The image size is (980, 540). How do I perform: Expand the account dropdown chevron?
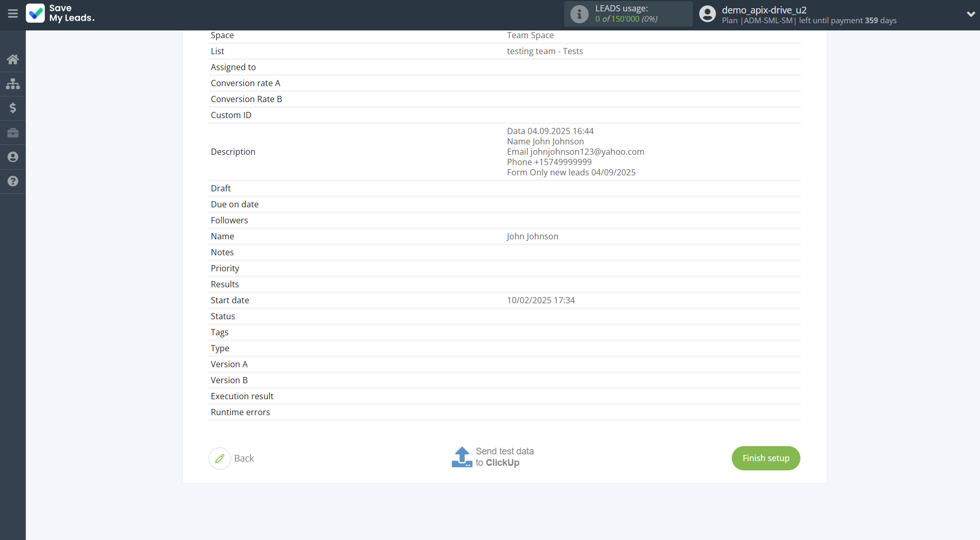[970, 14]
